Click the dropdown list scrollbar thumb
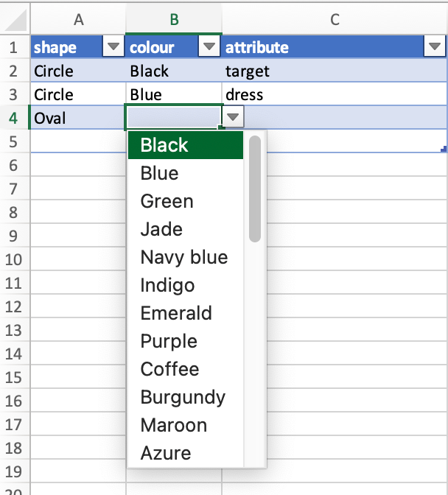The image size is (448, 495). [255, 189]
